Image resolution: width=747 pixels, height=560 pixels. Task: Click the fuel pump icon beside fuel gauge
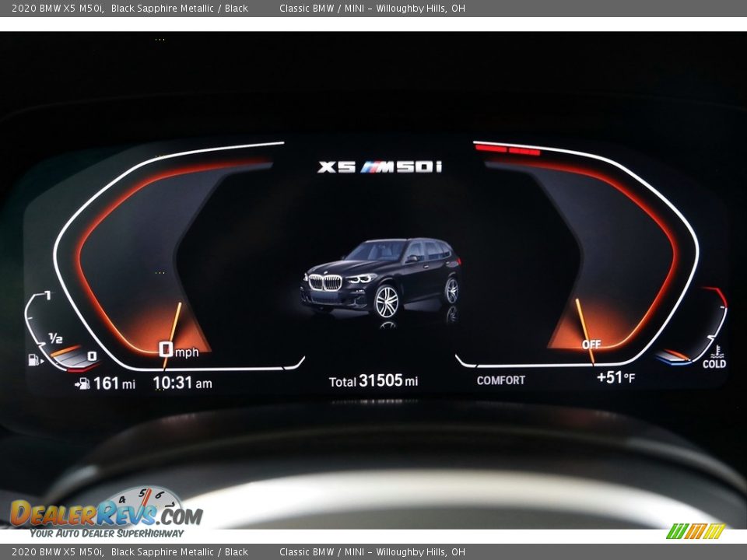click(x=35, y=359)
